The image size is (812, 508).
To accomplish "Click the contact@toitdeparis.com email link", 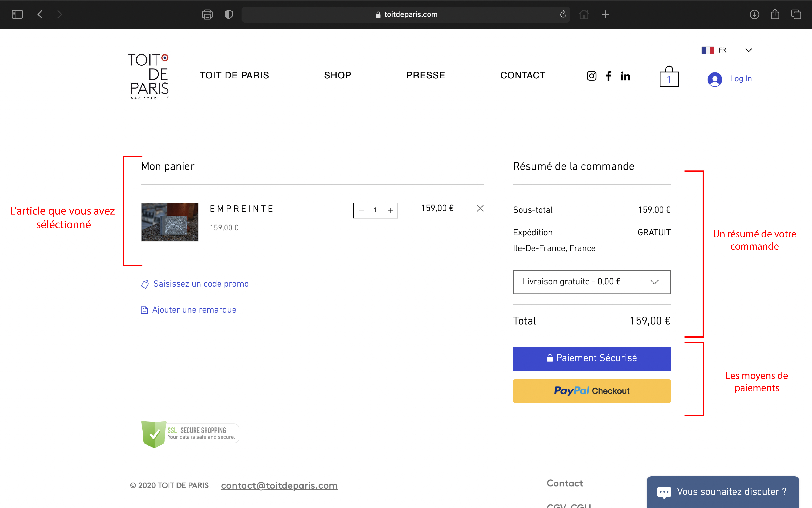I will (x=279, y=486).
